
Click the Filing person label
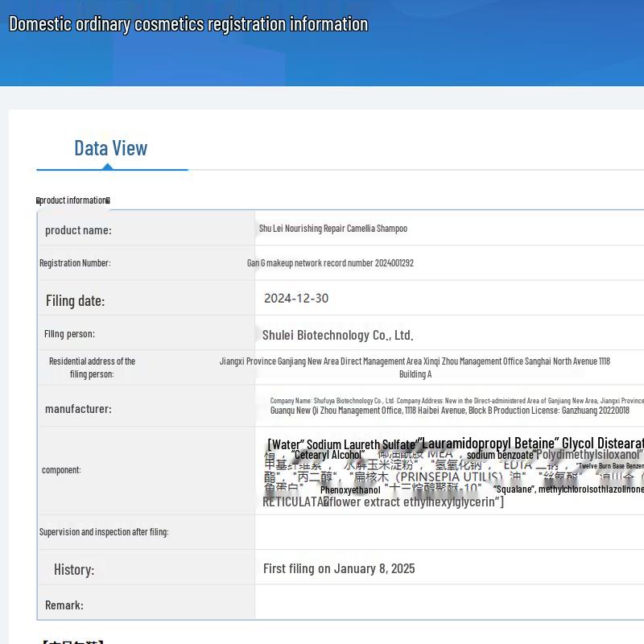[69, 334]
